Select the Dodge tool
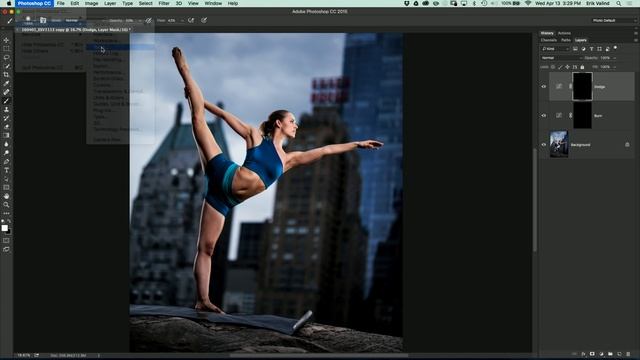 6,153
